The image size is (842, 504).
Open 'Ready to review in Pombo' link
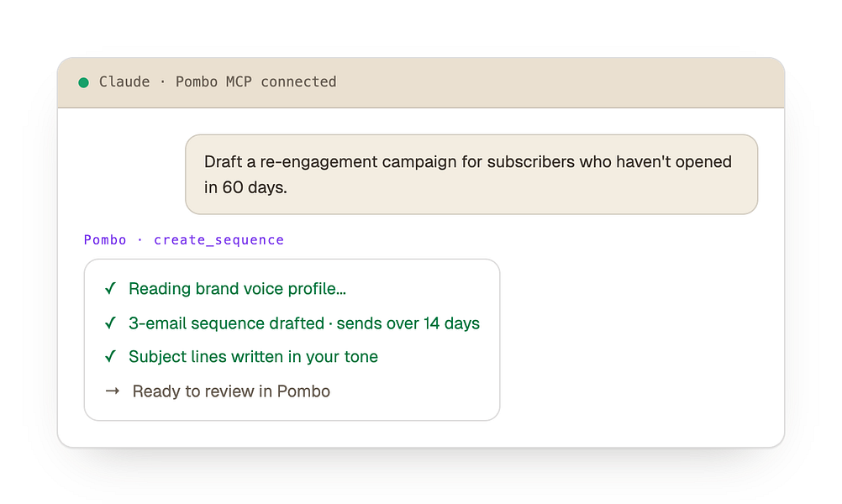(231, 391)
